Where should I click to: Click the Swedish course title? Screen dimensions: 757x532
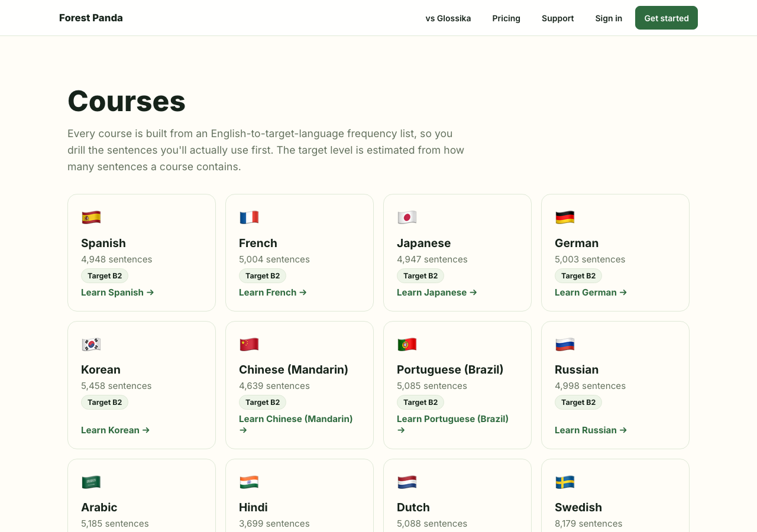click(578, 507)
